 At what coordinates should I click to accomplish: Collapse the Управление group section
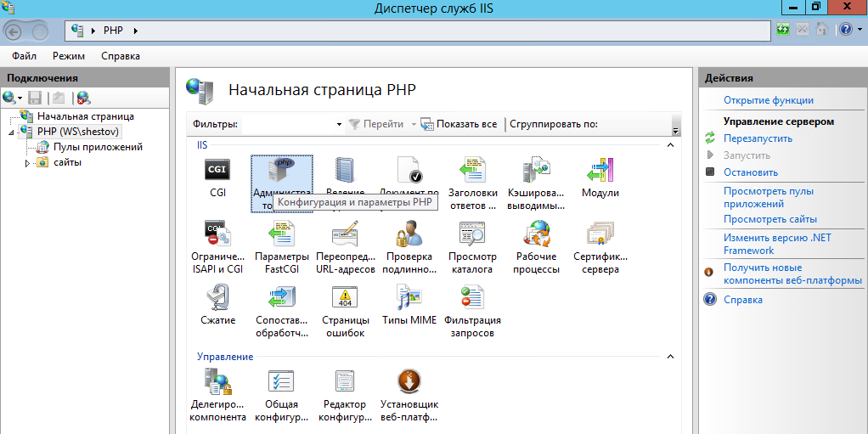tap(670, 357)
